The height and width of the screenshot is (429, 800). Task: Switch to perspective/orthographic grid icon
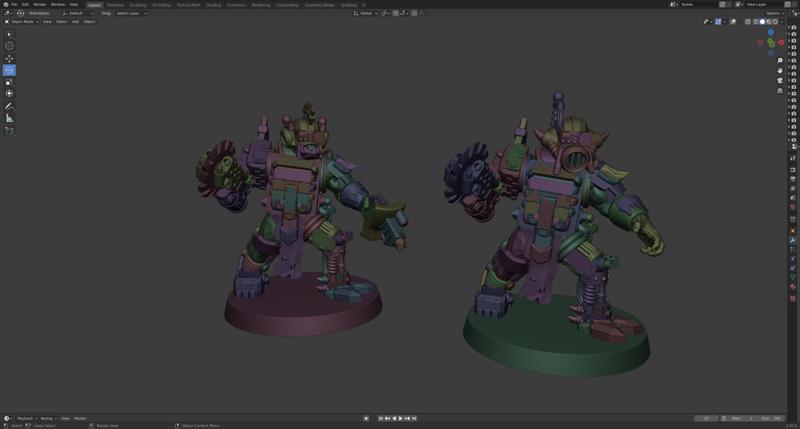coord(780,90)
